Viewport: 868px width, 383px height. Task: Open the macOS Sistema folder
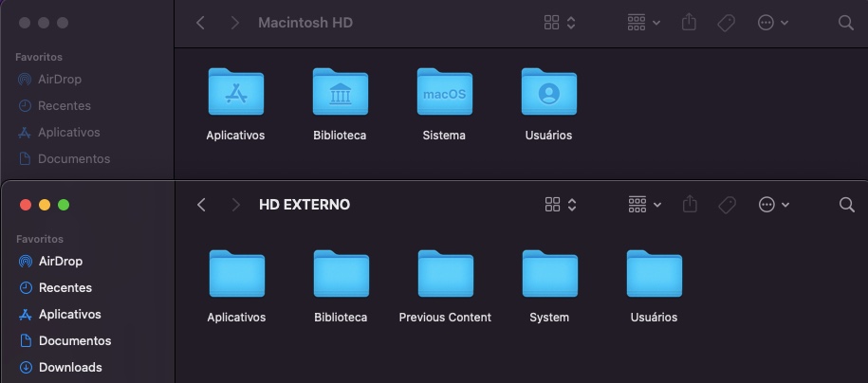tap(444, 93)
